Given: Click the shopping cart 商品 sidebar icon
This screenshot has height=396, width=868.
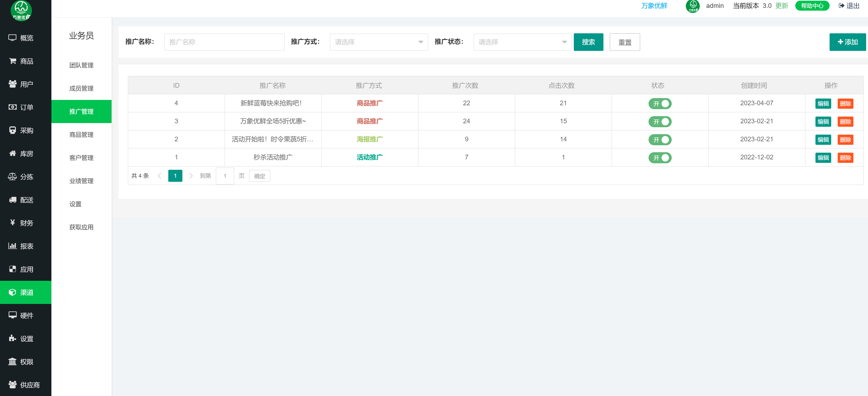Looking at the screenshot, I should click(x=12, y=61).
